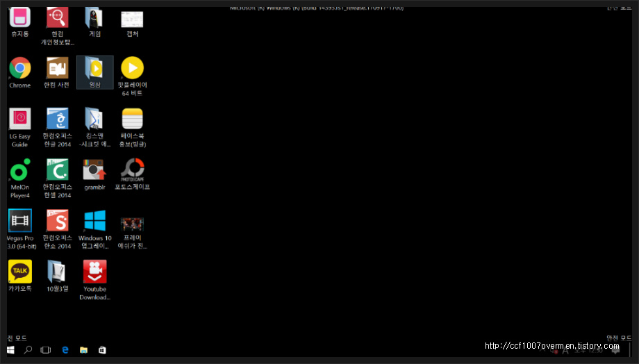Select the 포토스케이프 PhotoScape shortcut

133,169
